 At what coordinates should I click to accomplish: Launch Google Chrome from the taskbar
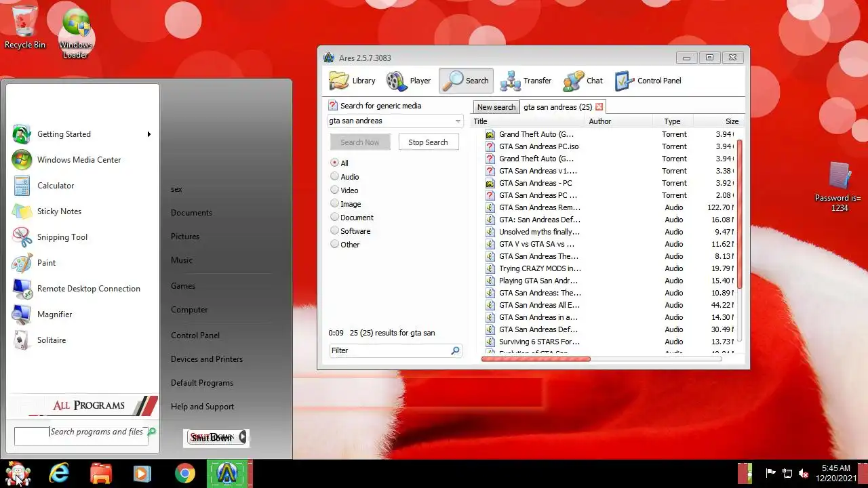[184, 473]
